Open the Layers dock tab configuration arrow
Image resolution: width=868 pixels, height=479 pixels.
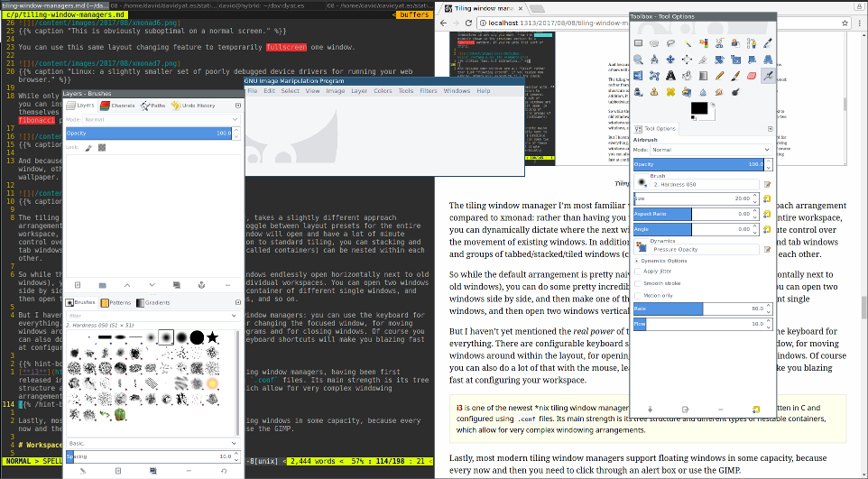tap(238, 106)
